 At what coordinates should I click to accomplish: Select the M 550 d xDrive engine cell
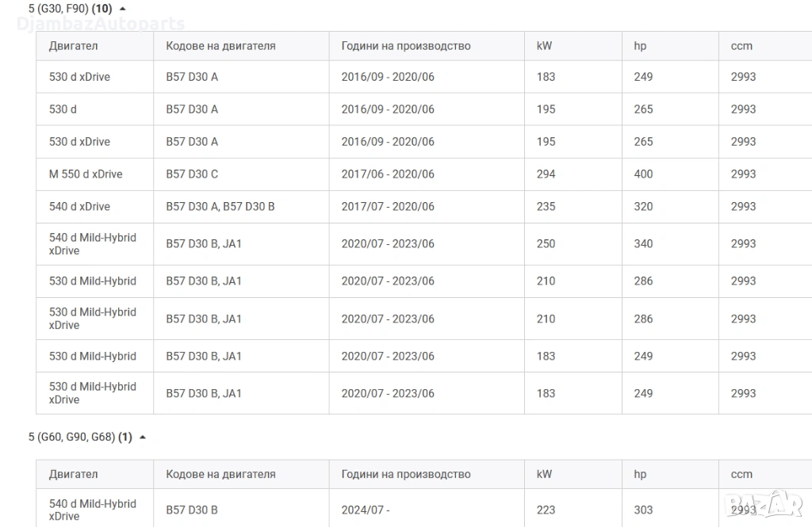[x=86, y=174]
